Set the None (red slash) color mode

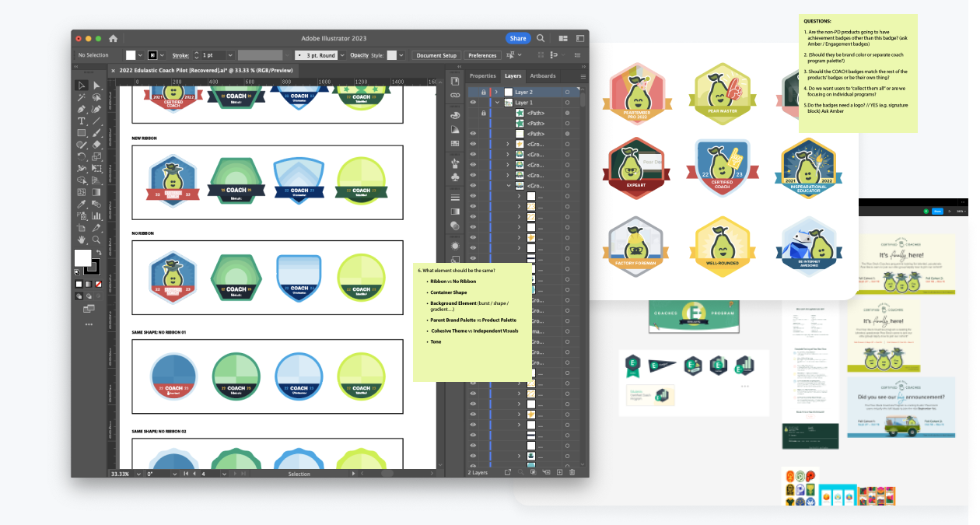(99, 284)
